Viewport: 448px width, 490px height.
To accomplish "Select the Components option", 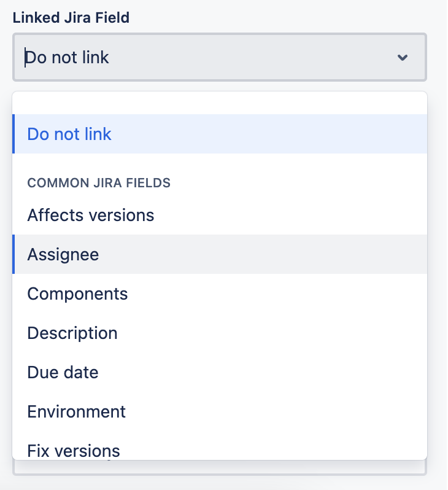I will 220,294.
